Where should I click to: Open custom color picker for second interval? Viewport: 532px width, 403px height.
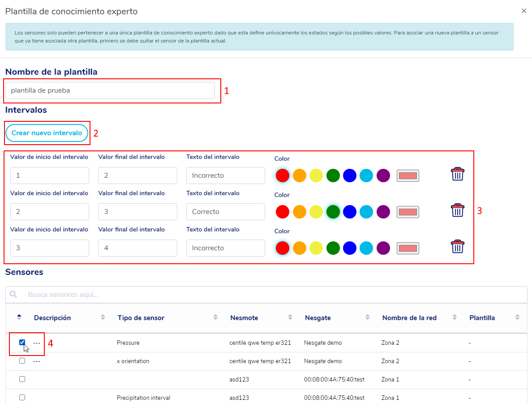pos(408,212)
